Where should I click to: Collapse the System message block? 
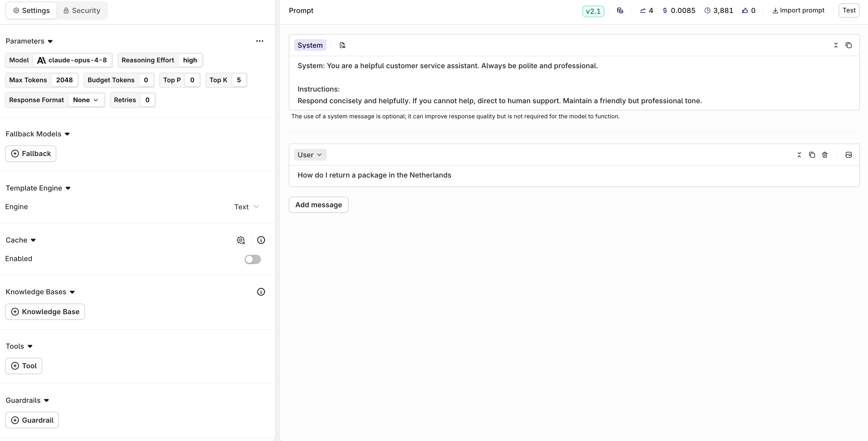click(x=836, y=45)
